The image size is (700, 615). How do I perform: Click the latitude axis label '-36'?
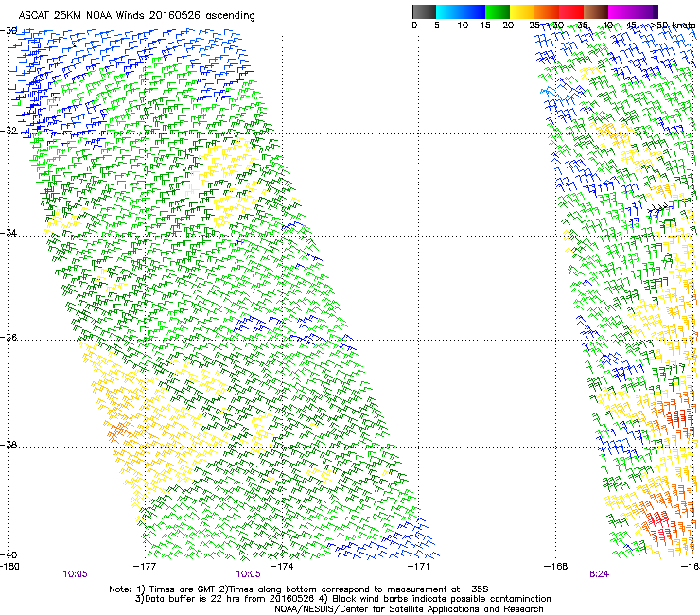9,337
